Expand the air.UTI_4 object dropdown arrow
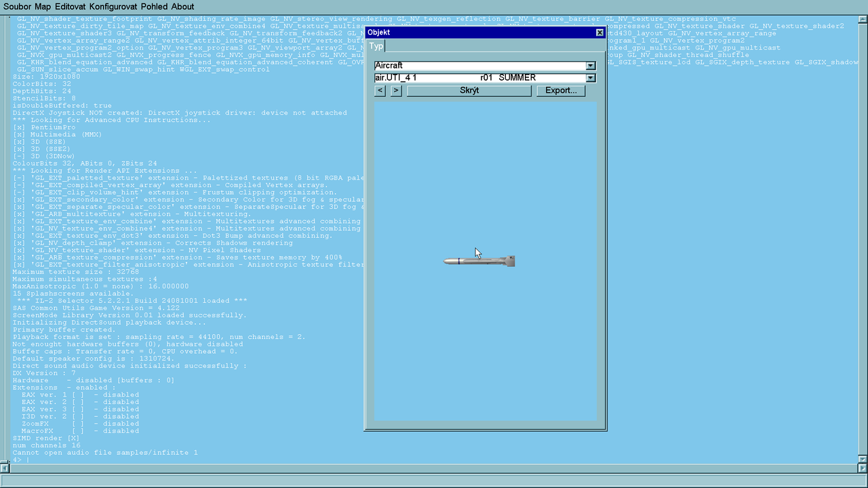 coord(591,78)
